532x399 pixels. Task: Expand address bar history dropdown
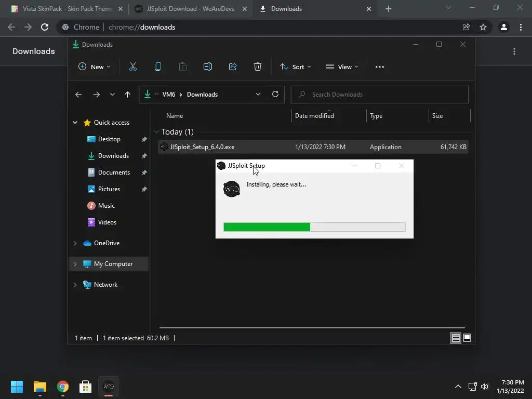258,95
